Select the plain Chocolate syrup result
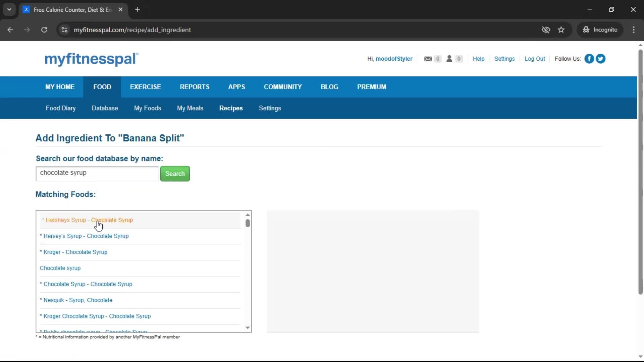 pos(140,268)
